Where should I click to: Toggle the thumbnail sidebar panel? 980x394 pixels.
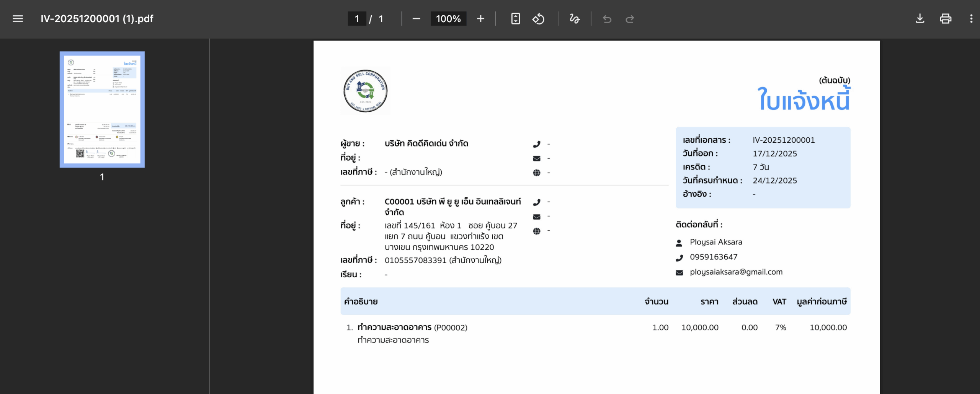pyautogui.click(x=18, y=19)
